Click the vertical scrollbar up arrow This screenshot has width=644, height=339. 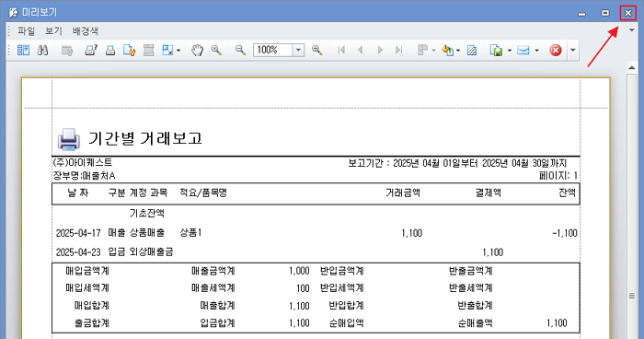coord(632,67)
